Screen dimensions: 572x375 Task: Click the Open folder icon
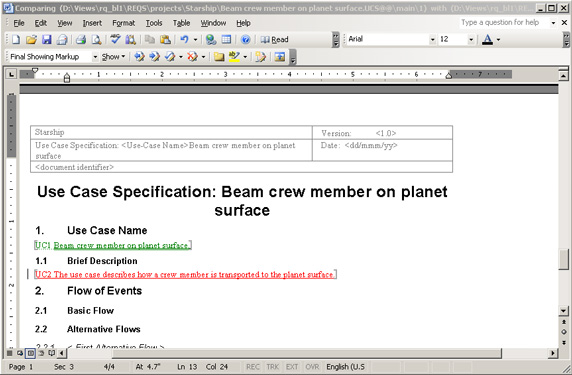coord(31,39)
